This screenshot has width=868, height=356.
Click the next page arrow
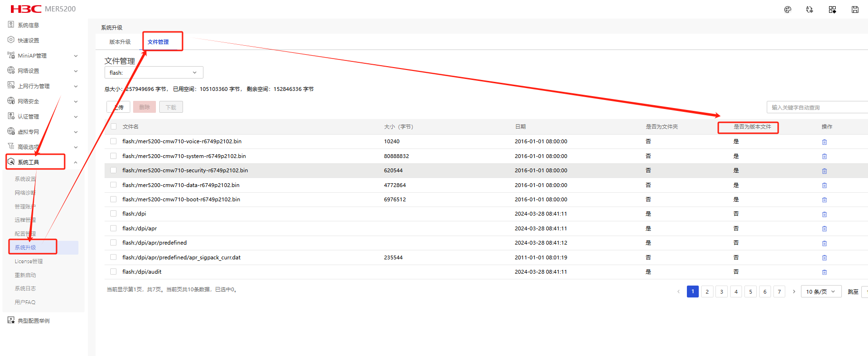[794, 291]
